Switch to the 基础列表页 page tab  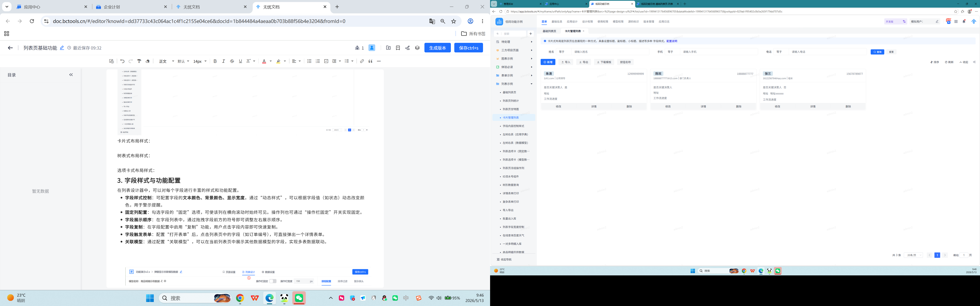click(549, 31)
